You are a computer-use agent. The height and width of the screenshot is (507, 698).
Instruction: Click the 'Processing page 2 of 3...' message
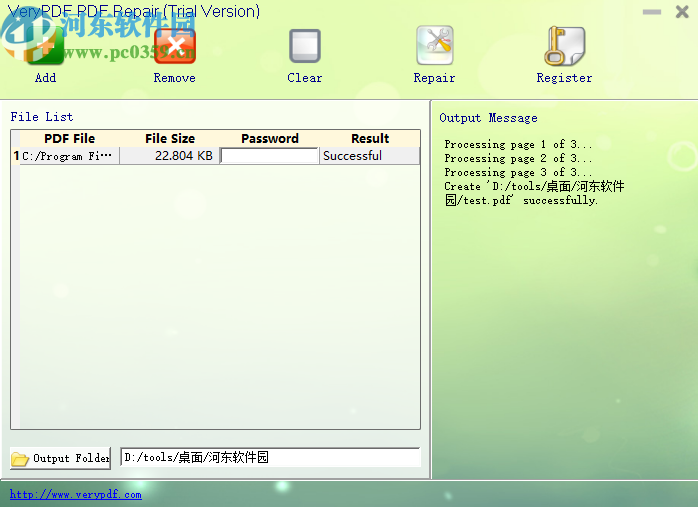tap(518, 158)
